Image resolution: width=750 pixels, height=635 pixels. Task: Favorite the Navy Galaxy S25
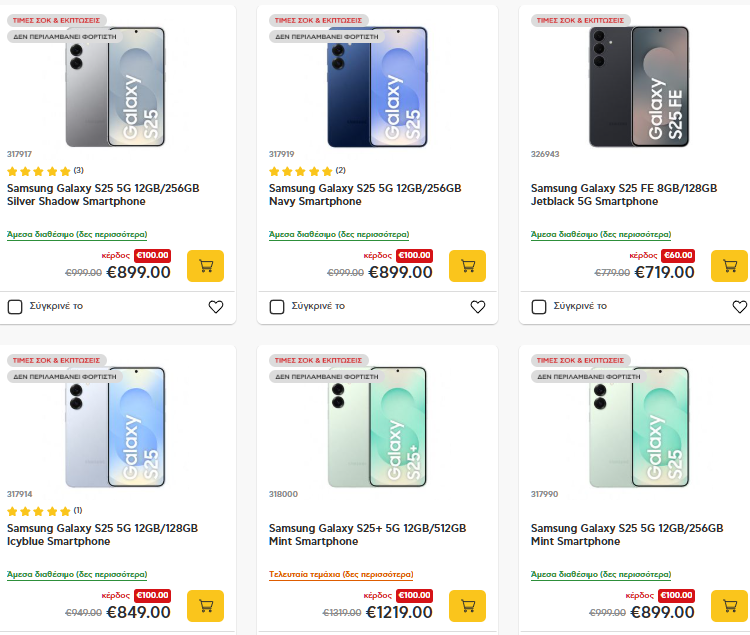click(478, 307)
